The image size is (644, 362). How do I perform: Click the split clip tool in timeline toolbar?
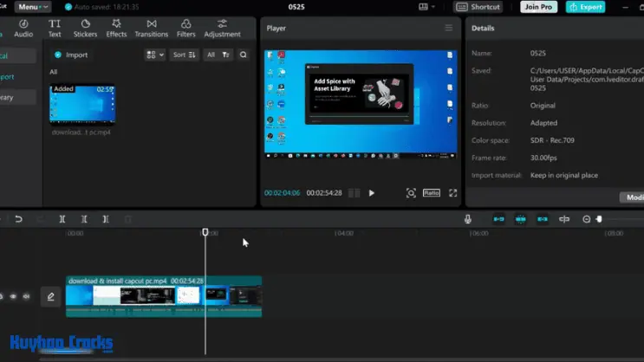[62, 219]
